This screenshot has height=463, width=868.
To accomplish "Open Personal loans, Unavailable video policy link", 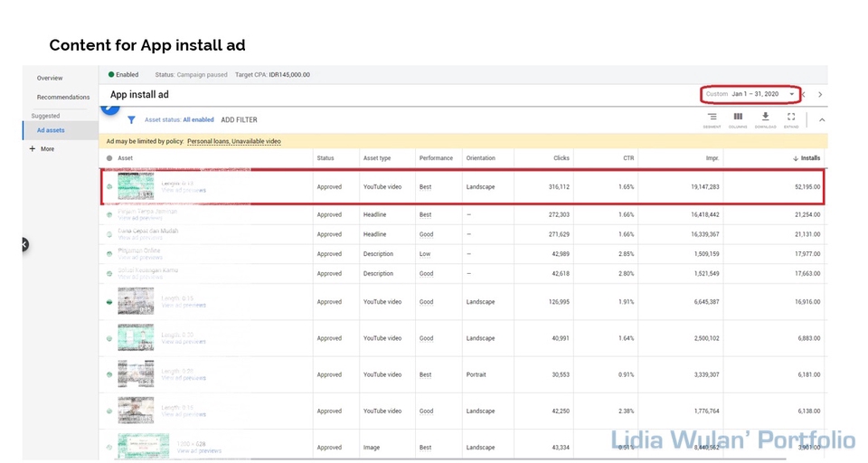I will [x=233, y=141].
